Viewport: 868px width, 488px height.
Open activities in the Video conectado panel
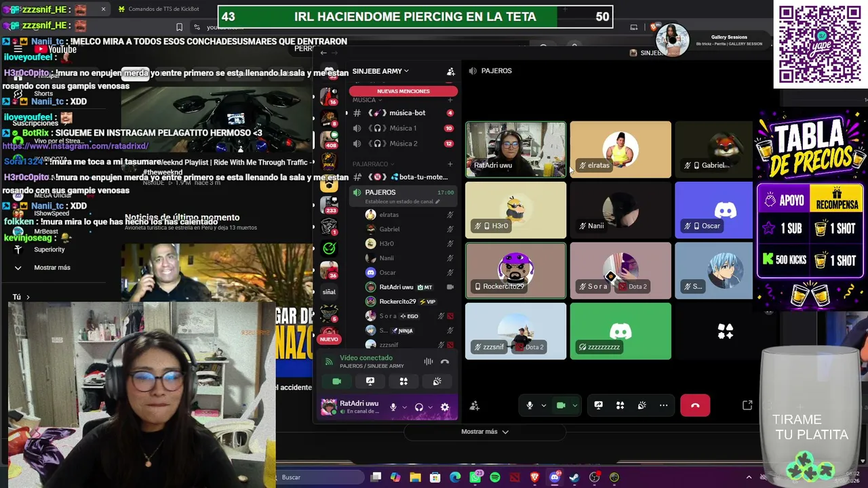(403, 382)
